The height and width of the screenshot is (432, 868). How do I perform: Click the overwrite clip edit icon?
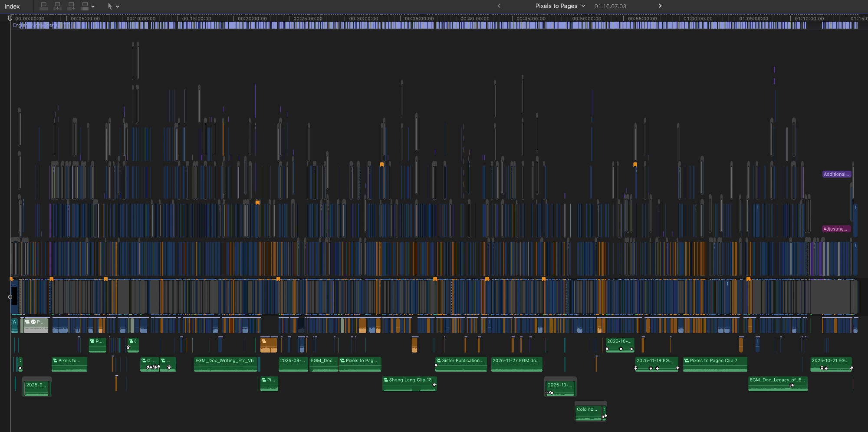coord(85,6)
